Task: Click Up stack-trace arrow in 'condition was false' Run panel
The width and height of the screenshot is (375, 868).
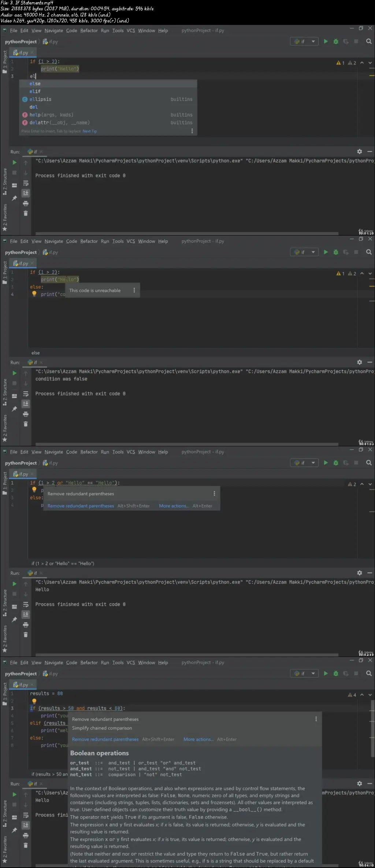Action: [26, 373]
